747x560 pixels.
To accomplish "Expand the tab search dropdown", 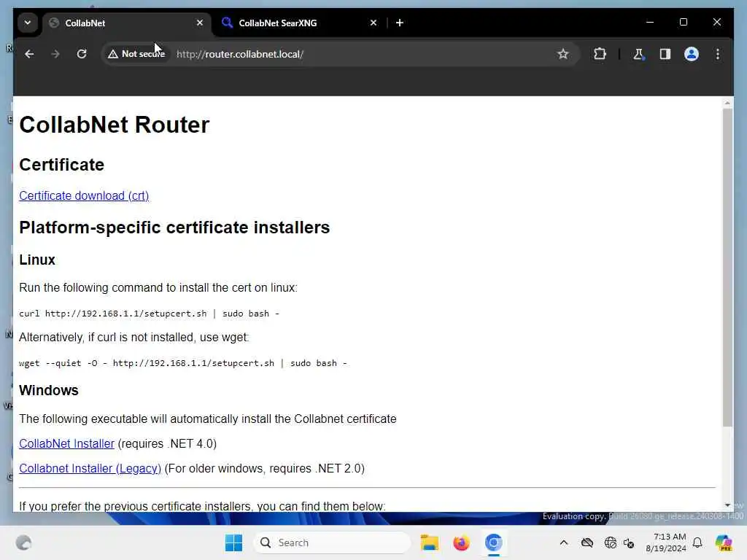I will pos(28,23).
